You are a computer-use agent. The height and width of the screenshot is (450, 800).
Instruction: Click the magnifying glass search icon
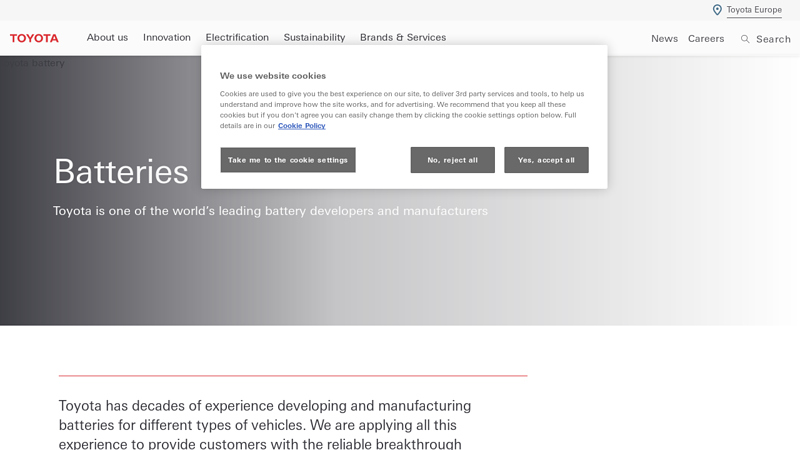tap(745, 39)
